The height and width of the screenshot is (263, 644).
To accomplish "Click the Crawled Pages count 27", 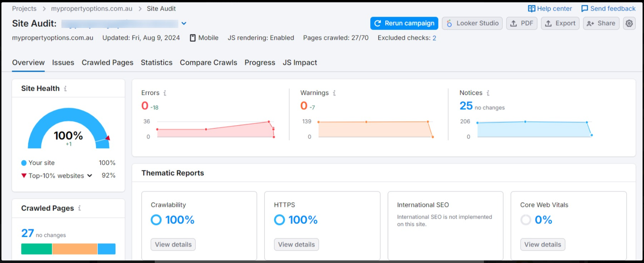I will pyautogui.click(x=27, y=233).
